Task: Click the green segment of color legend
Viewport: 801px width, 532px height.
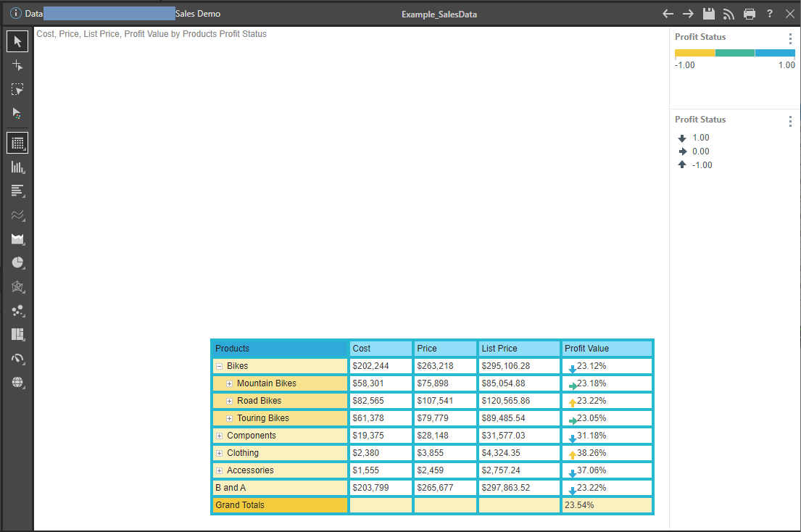Action: click(734, 53)
